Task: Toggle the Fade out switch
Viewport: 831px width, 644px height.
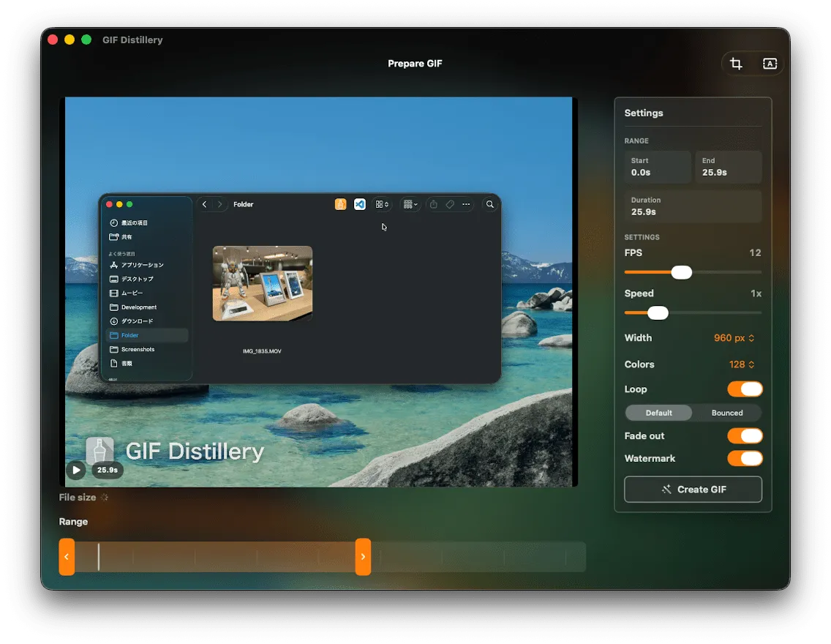Action: pos(745,435)
